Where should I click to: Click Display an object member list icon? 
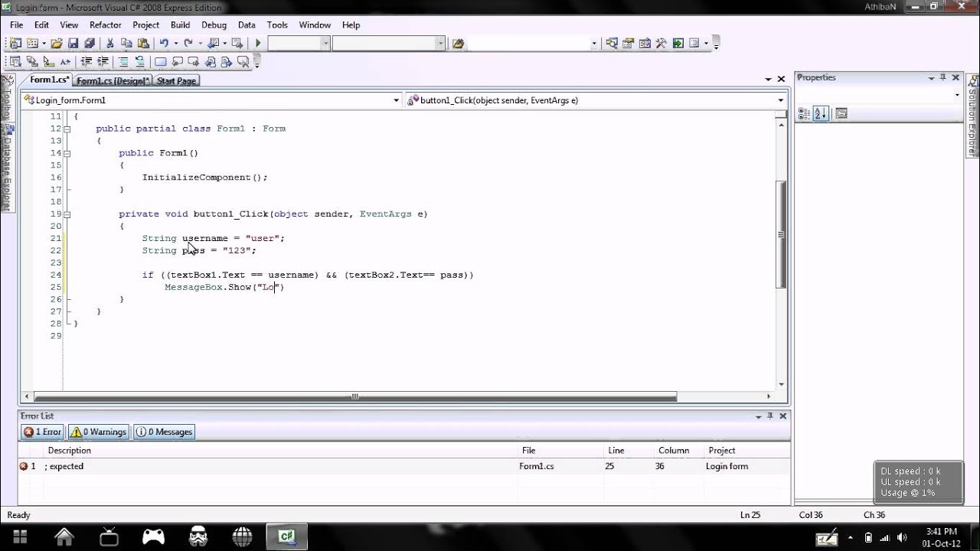(x=15, y=62)
